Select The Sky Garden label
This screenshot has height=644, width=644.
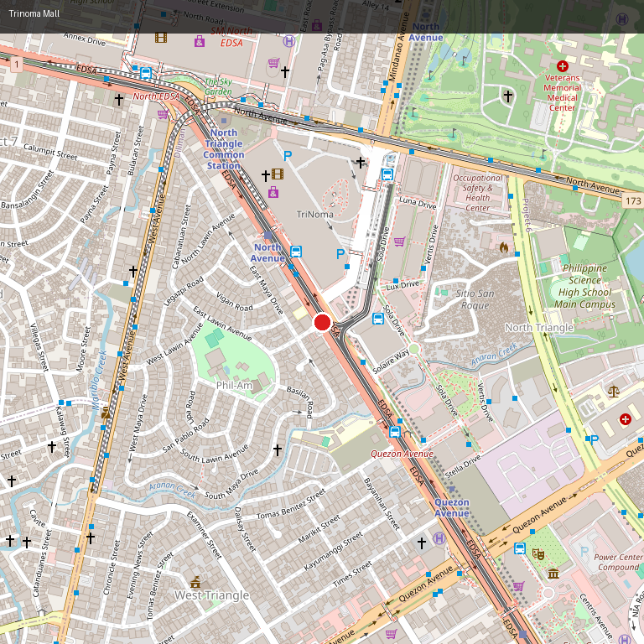(x=218, y=86)
